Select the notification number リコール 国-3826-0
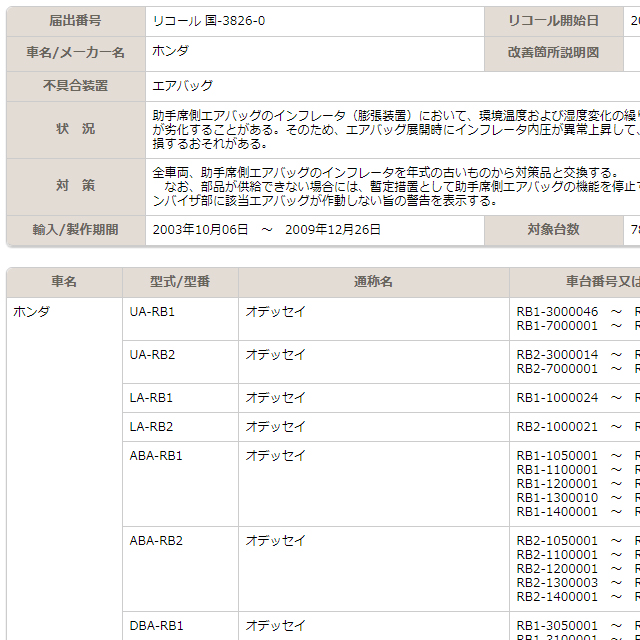 pyautogui.click(x=209, y=21)
